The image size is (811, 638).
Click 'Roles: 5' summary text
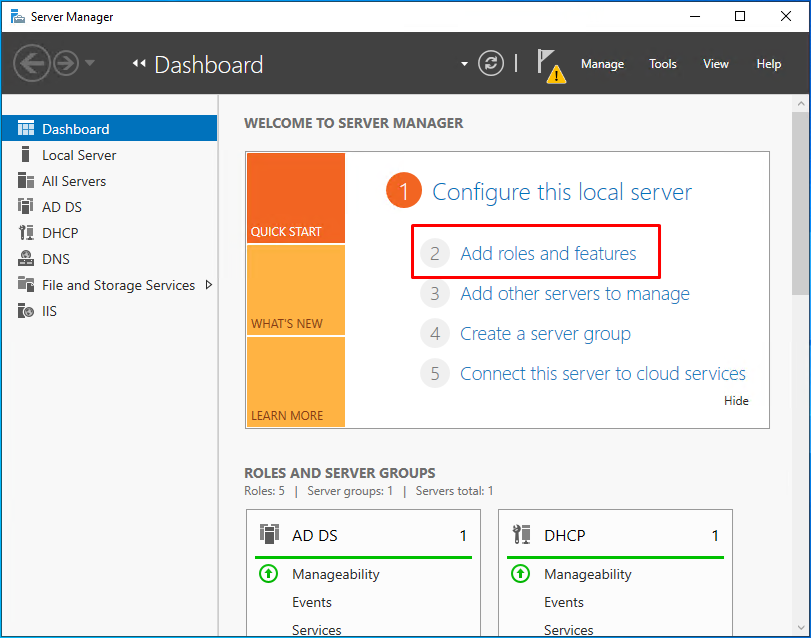click(x=264, y=491)
